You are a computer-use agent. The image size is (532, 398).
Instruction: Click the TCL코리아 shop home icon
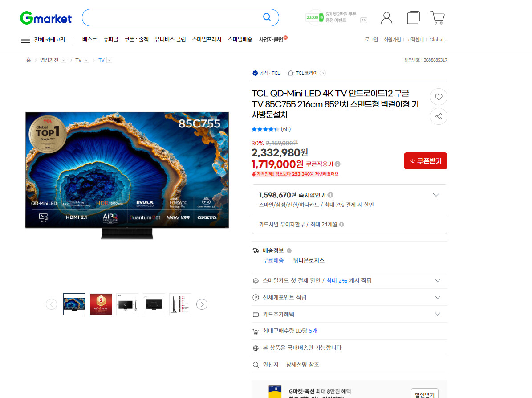[290, 73]
